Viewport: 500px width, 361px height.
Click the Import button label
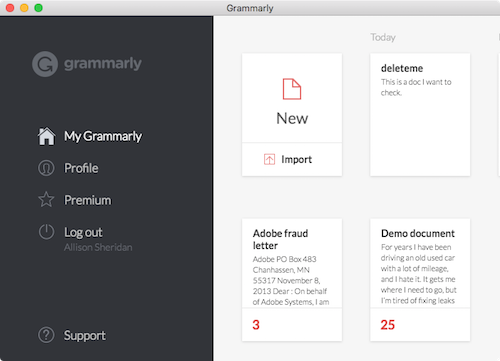point(297,159)
